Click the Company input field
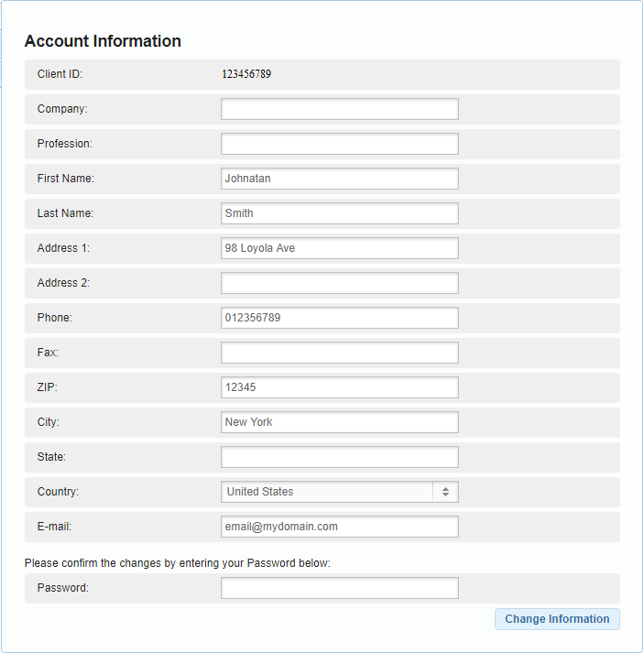This screenshot has width=644, height=653. [339, 109]
